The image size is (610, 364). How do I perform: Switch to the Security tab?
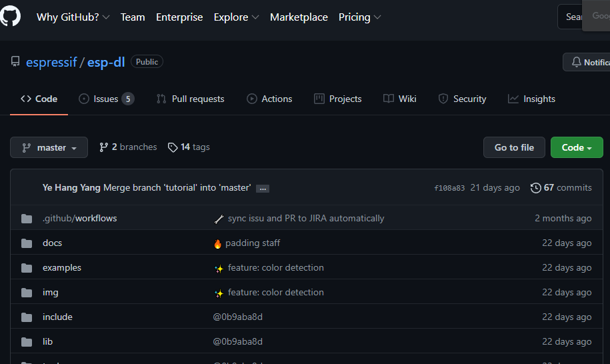(462, 99)
